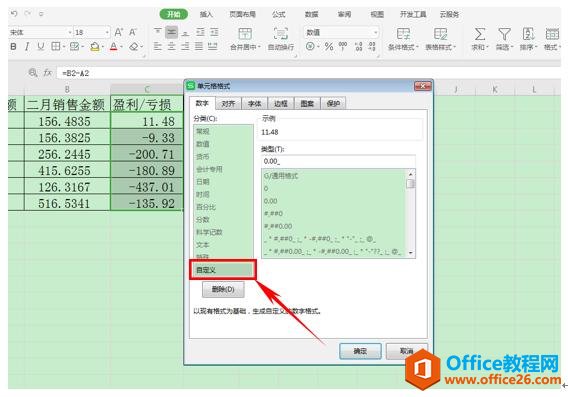Toggle Bold formatting

coord(13,46)
